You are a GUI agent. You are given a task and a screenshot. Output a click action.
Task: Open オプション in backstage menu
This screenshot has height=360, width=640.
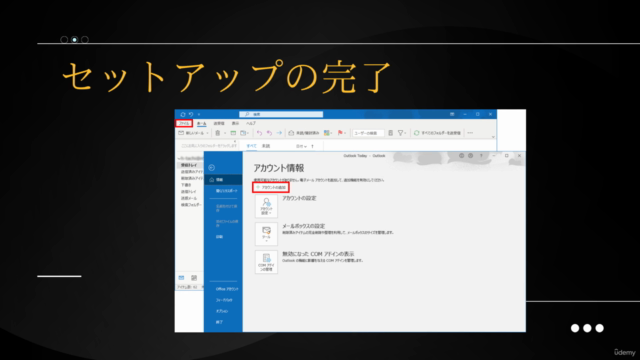coord(222,311)
